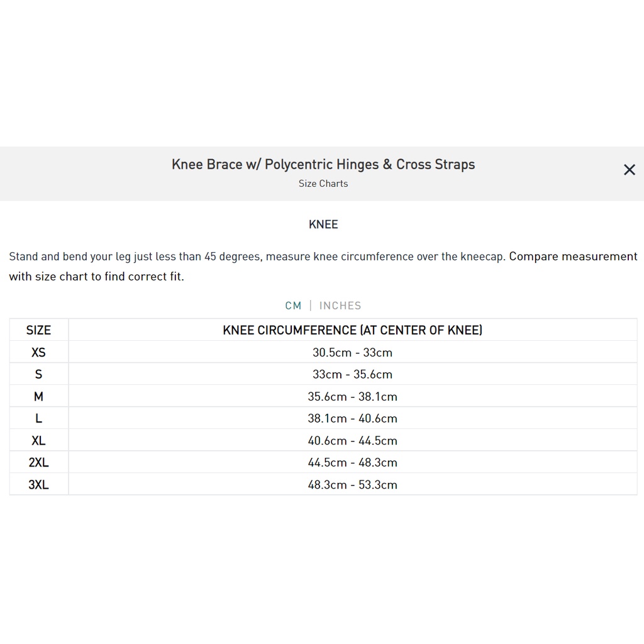This screenshot has width=644, height=644.
Task: Switch units to INCHES
Action: (340, 306)
